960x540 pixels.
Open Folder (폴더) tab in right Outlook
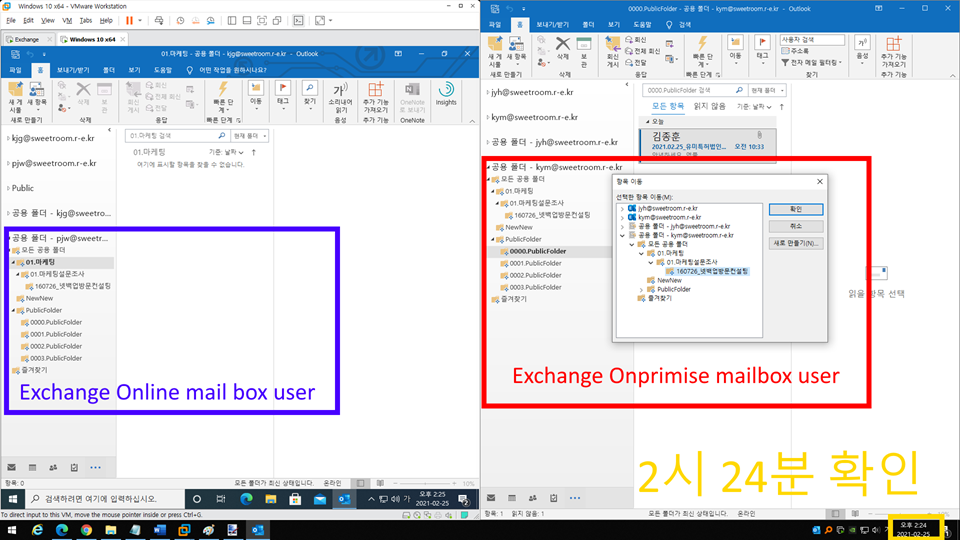[588, 25]
